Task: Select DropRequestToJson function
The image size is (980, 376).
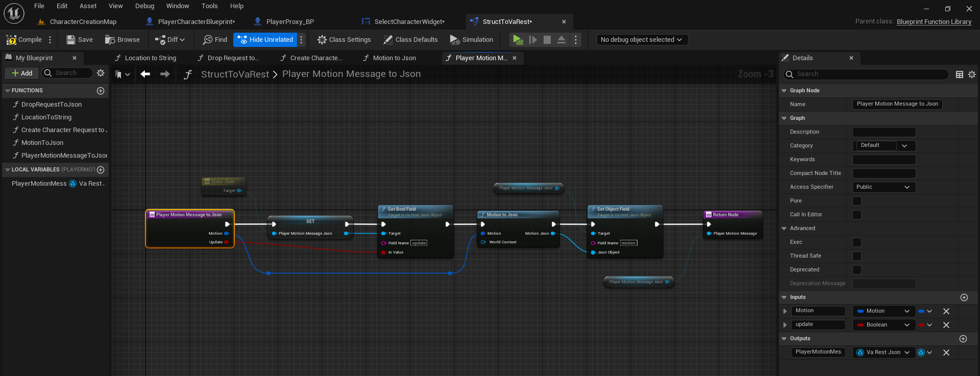Action: point(51,105)
